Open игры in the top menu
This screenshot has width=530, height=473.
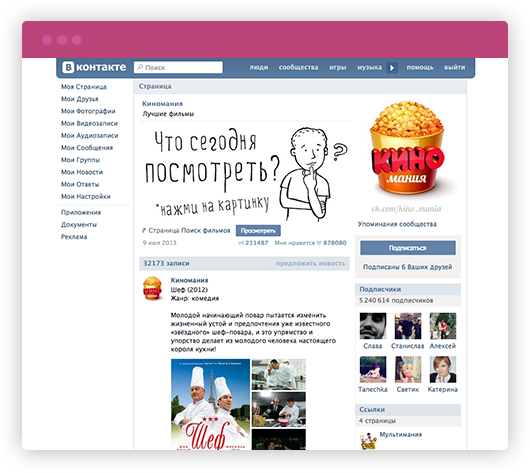tap(338, 67)
